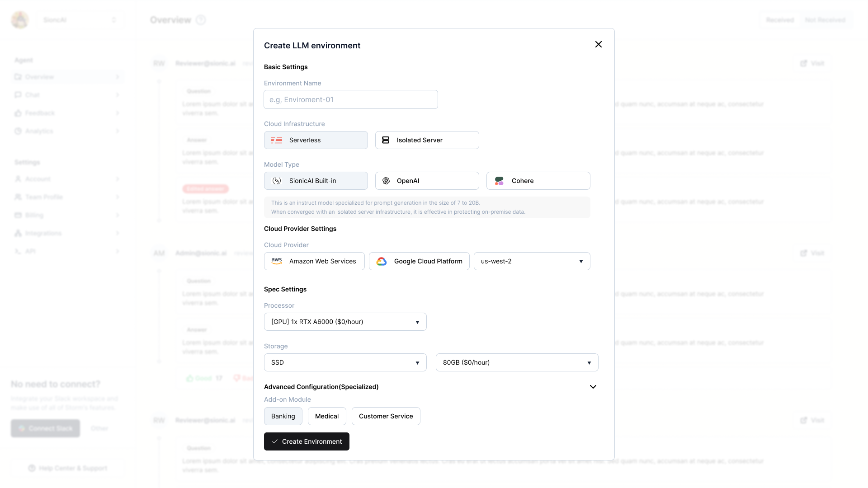This screenshot has height=488, width=868.
Task: Click the Serverless infrastructure icon
Action: point(277,140)
